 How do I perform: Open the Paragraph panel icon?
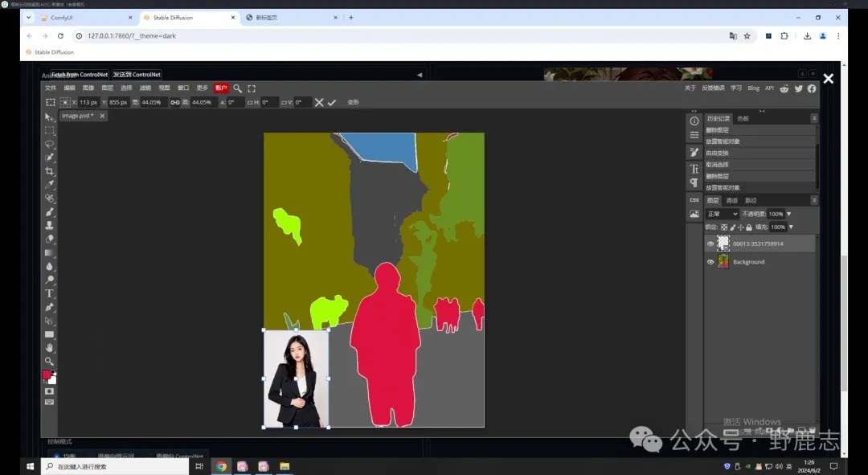pos(694,182)
